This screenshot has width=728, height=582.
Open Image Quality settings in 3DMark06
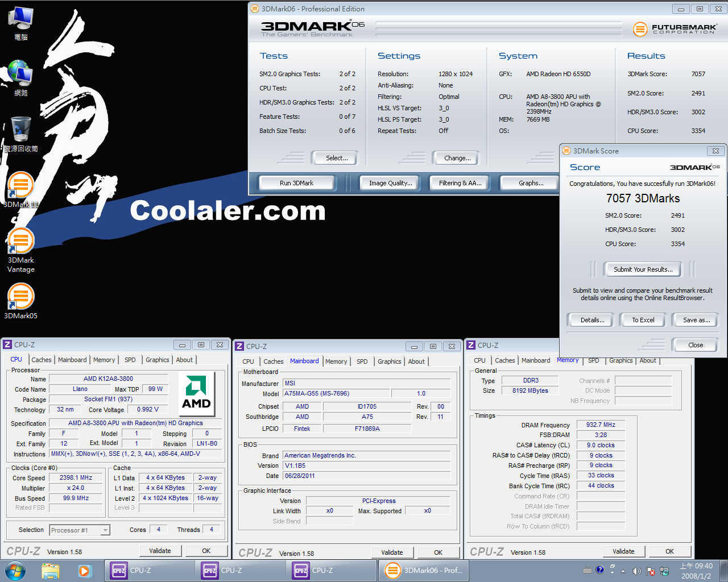[391, 183]
